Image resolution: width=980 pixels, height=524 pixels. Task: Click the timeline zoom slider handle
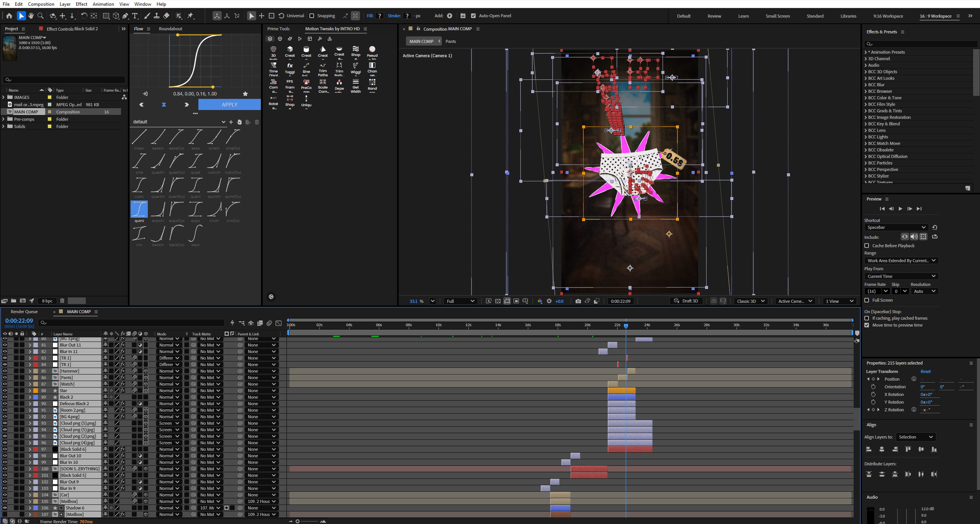[298, 521]
